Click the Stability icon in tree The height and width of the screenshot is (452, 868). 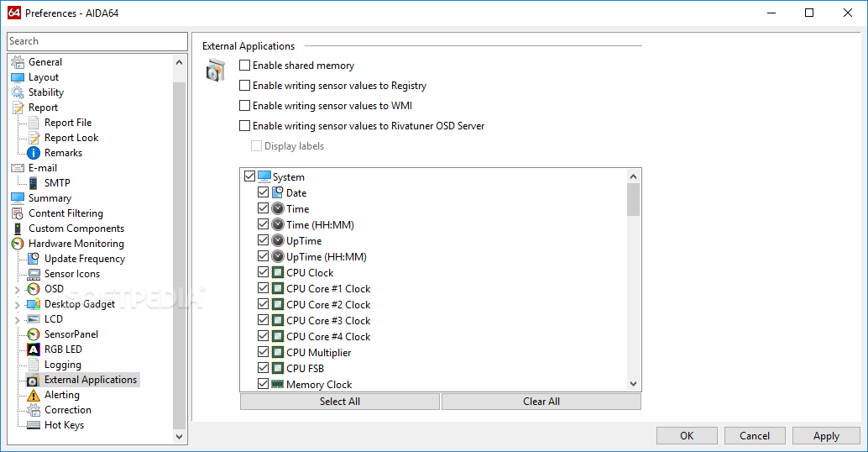18,92
